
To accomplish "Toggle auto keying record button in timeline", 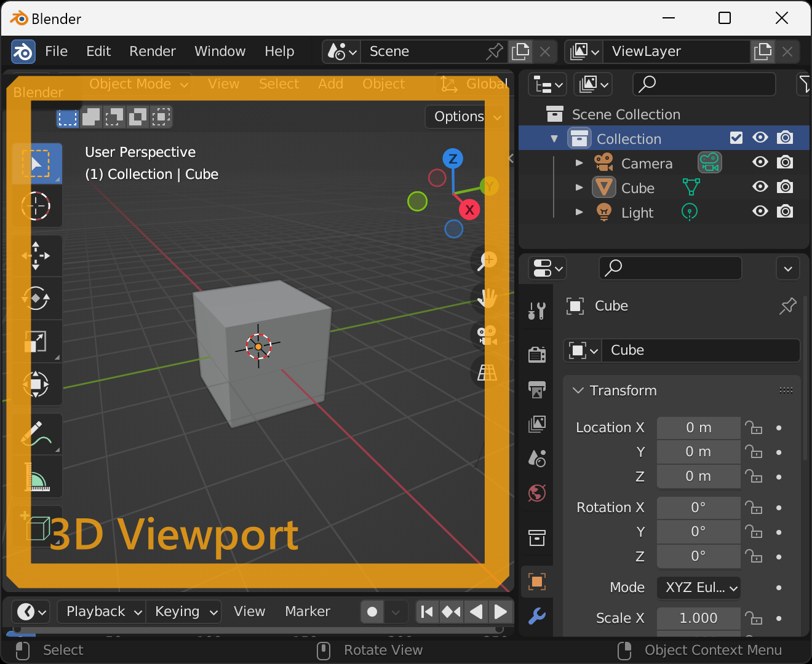I will [x=372, y=612].
